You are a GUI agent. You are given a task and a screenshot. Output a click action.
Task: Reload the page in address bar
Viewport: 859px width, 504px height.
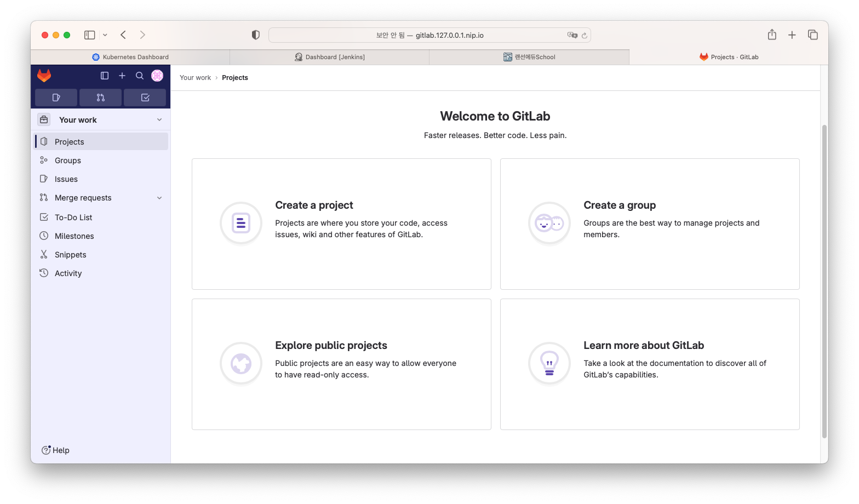(584, 35)
